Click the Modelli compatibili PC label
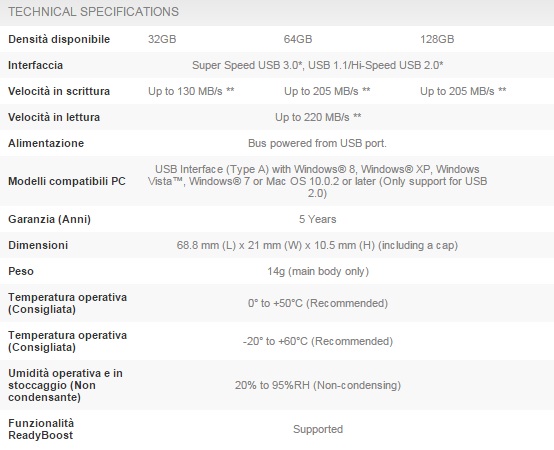Viewport: 554px width, 450px height. [x=67, y=181]
